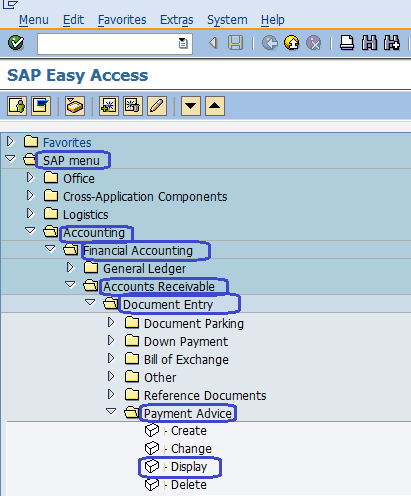This screenshot has width=411, height=496.
Task: Click the Find binoculars icon
Action: [x=369, y=43]
